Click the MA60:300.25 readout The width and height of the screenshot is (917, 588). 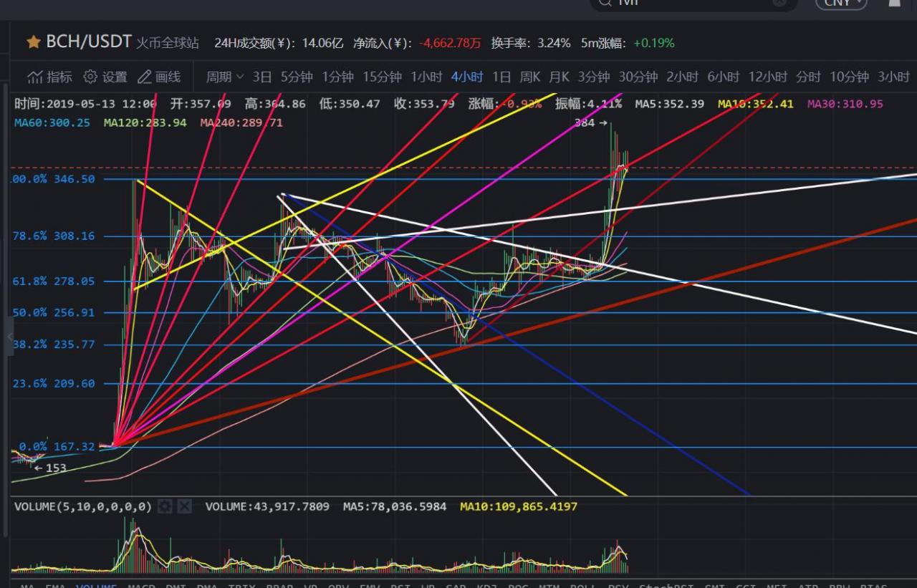pos(52,123)
